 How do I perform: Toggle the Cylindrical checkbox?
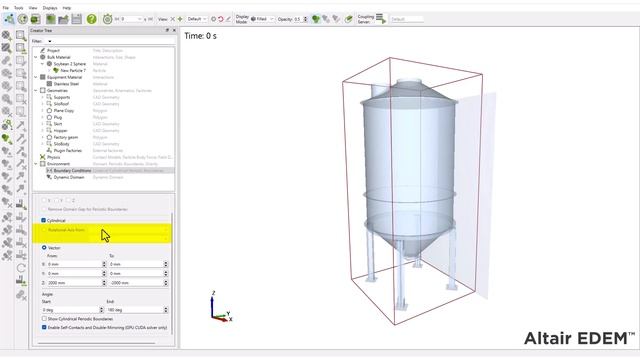coord(44,220)
